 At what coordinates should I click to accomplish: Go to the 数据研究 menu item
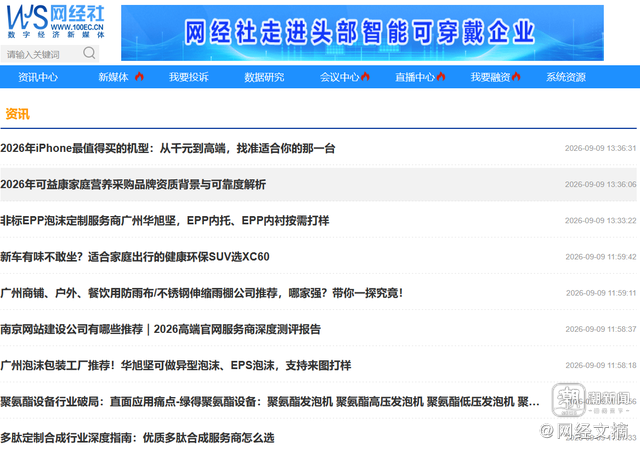264,77
